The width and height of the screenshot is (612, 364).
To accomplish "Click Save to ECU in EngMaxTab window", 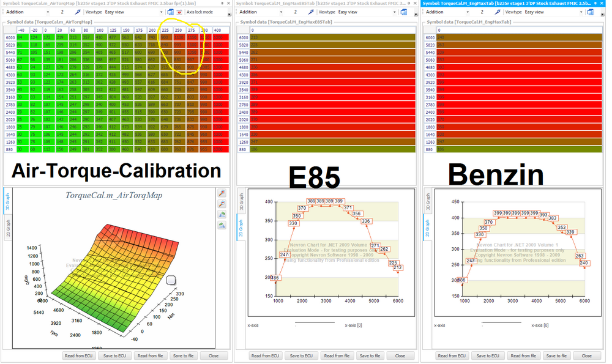I will pyautogui.click(x=488, y=356).
